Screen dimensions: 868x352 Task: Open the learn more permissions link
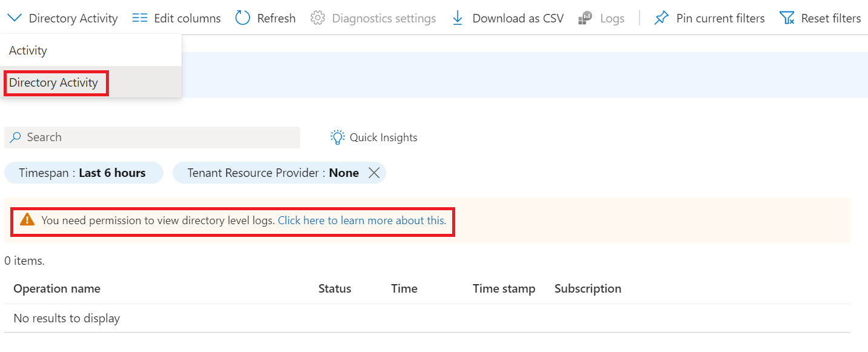coord(361,221)
